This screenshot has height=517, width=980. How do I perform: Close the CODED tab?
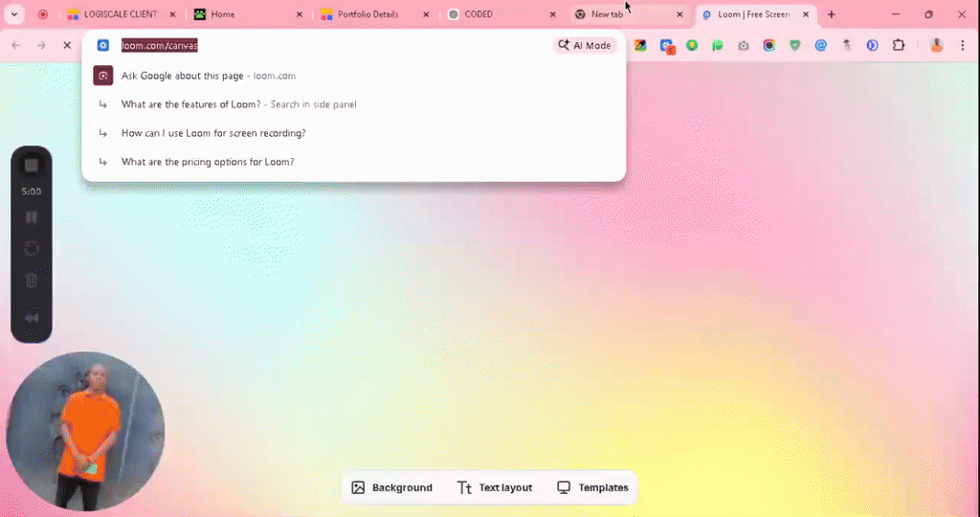[x=552, y=14]
